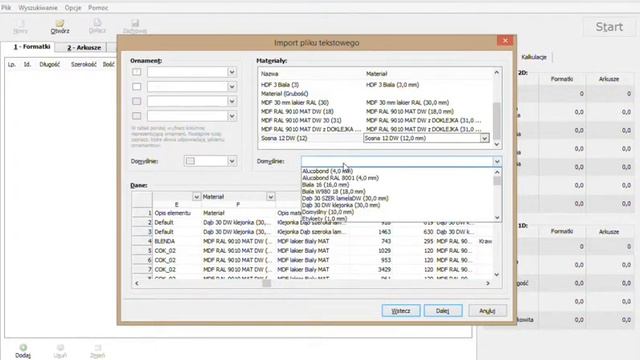Close the Import pliku tekstowego dialog
Screen dimensions: 640x360
point(505,40)
